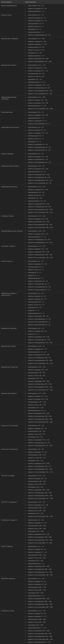This screenshot has height=644, width=64.
Task: Select the Костюм «Скаут» row name
Action: [x=6, y=15]
